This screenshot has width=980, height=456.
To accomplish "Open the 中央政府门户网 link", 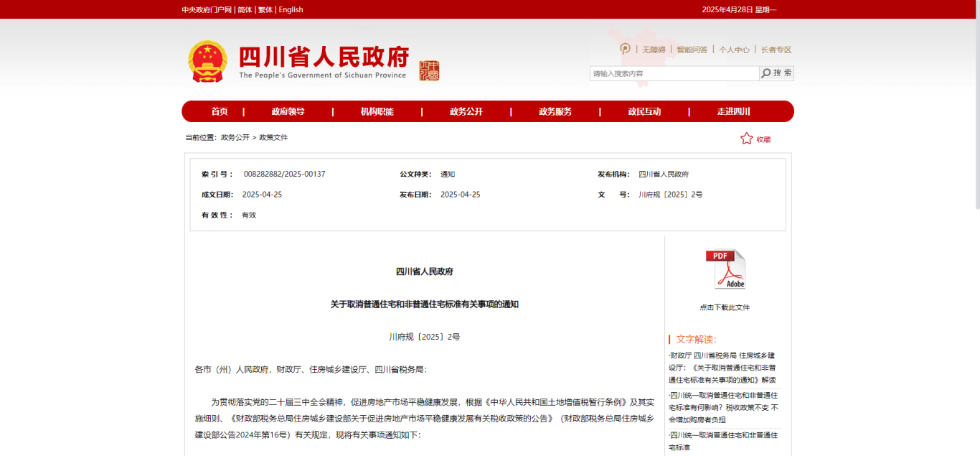I will pos(207,9).
